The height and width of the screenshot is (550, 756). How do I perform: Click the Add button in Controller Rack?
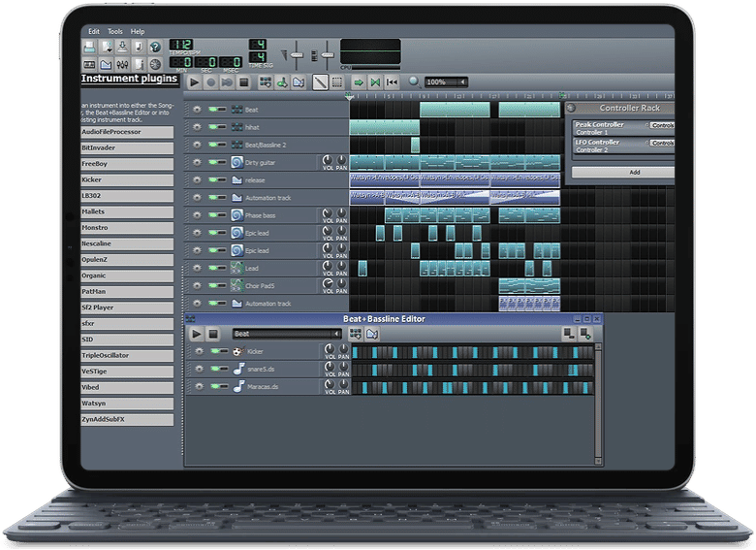[623, 173]
